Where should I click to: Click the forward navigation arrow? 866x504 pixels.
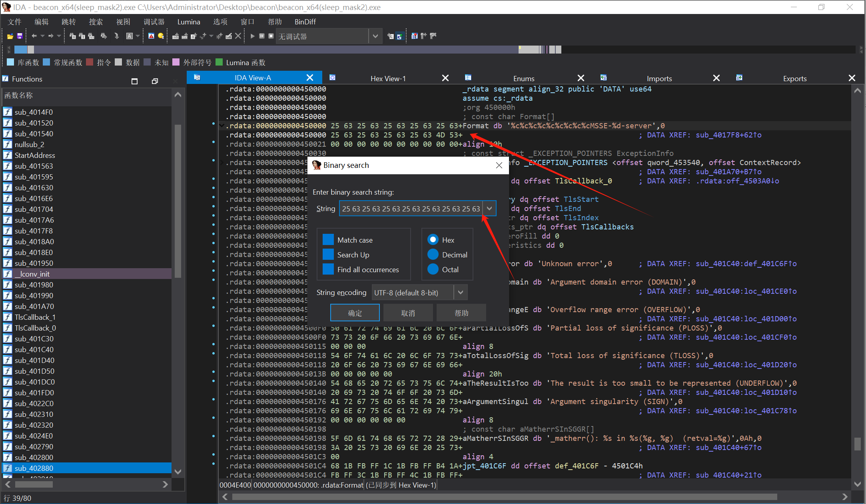51,36
